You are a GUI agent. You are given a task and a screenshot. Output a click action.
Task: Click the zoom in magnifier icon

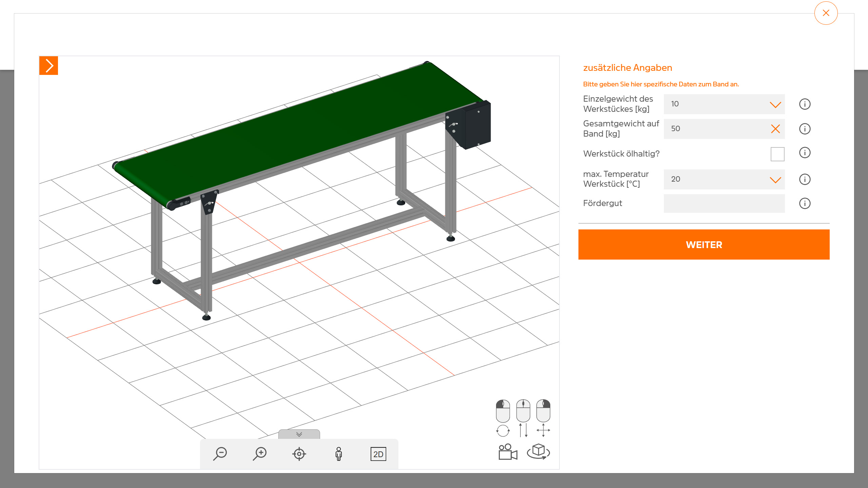pos(260,454)
